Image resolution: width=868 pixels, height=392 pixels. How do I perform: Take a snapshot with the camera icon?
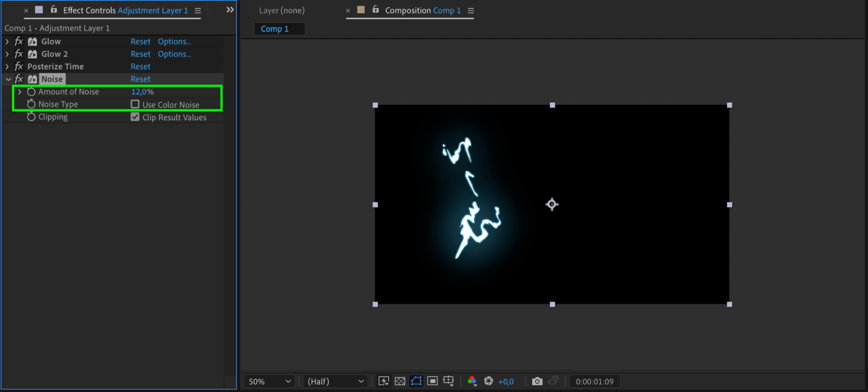(x=537, y=381)
